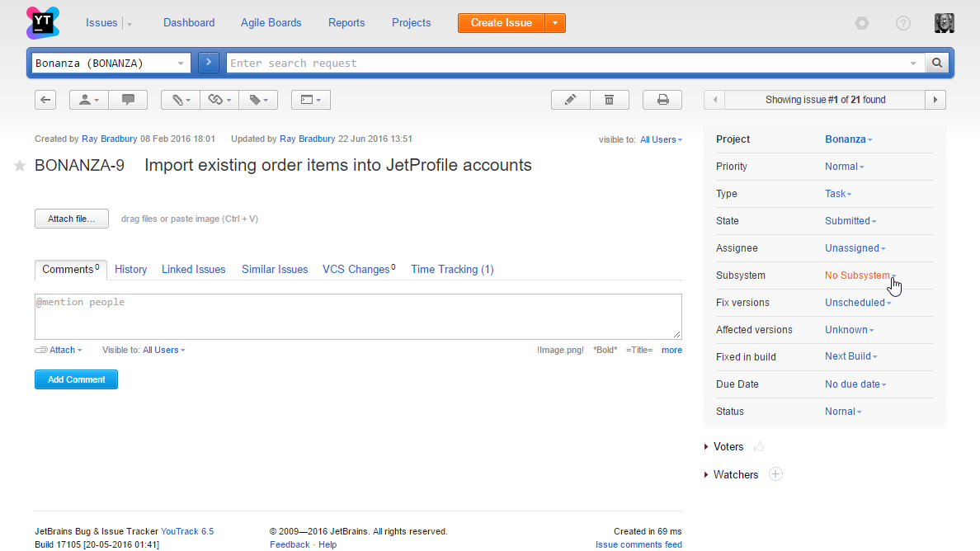Screen dimensions: 980x551
Task: Switch to the Linked Issues tab
Action: pos(194,270)
